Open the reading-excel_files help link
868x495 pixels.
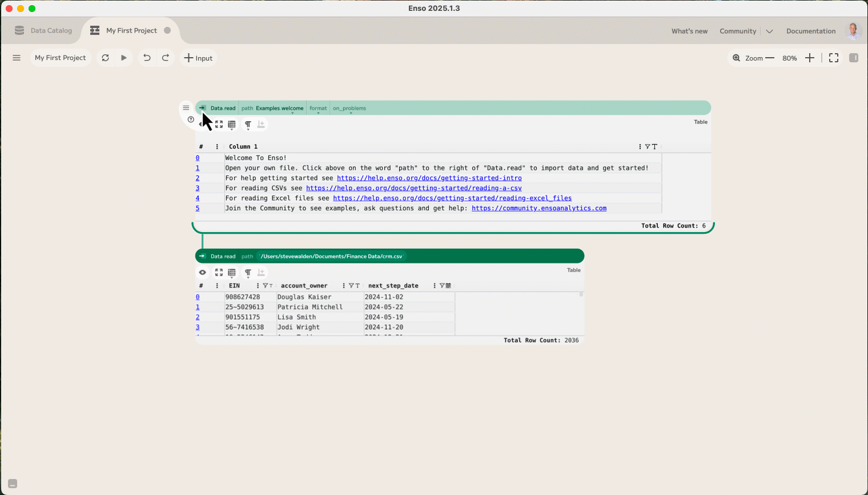(x=452, y=198)
